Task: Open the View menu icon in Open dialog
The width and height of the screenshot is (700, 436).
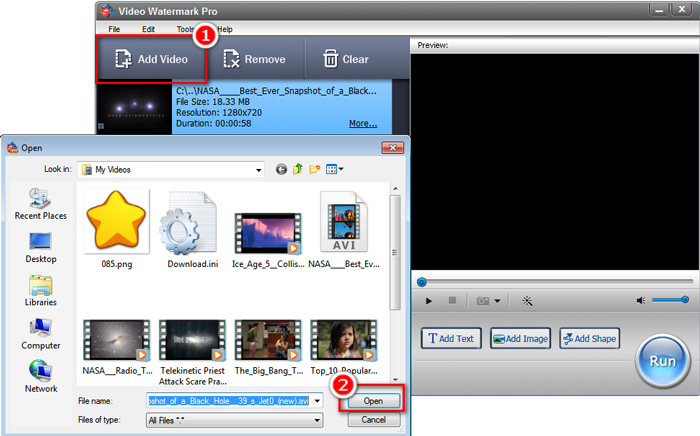Action: [x=334, y=169]
